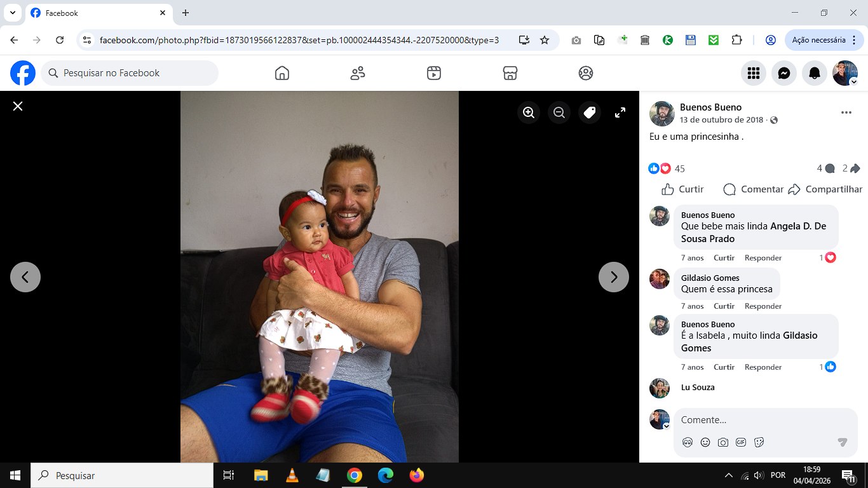This screenshot has width=868, height=488.
Task: Go back to the previous photo
Action: coord(25,277)
